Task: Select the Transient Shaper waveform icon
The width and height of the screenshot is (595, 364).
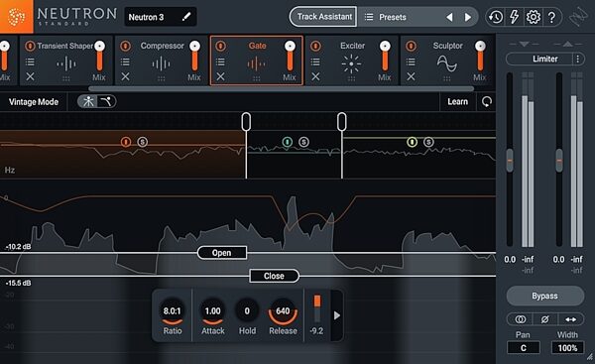Action: 66,63
